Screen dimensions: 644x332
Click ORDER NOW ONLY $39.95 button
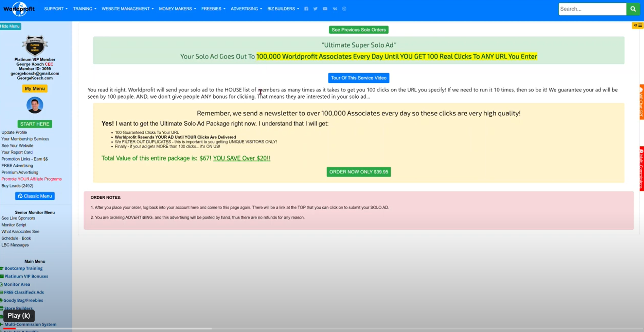[359, 172]
